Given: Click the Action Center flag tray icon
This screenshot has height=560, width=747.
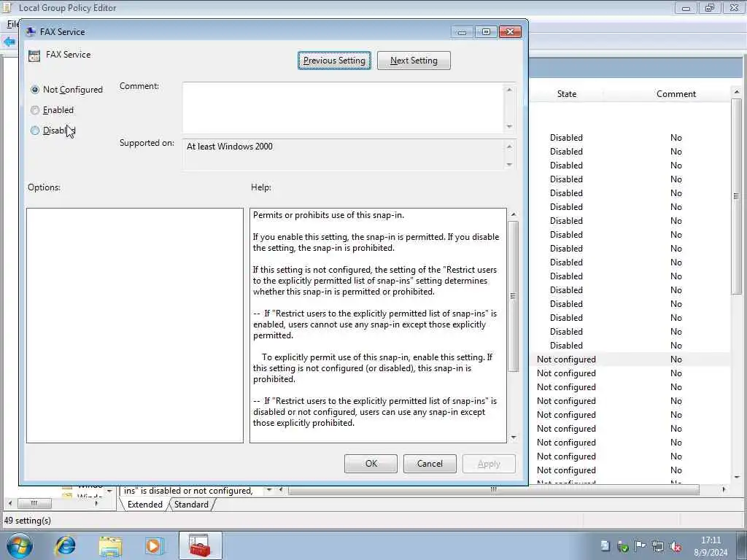Looking at the screenshot, I should pos(640,546).
